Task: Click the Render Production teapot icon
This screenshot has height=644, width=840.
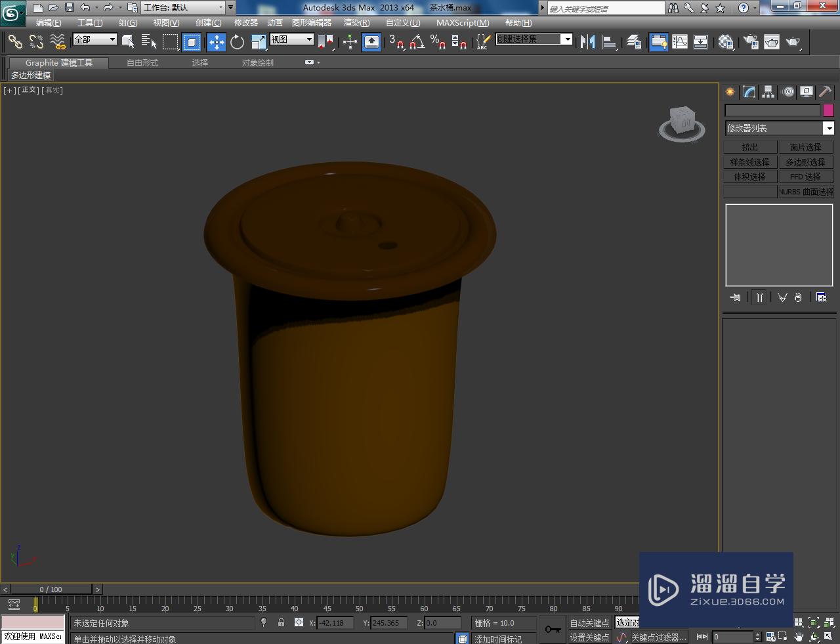Action: click(x=793, y=42)
